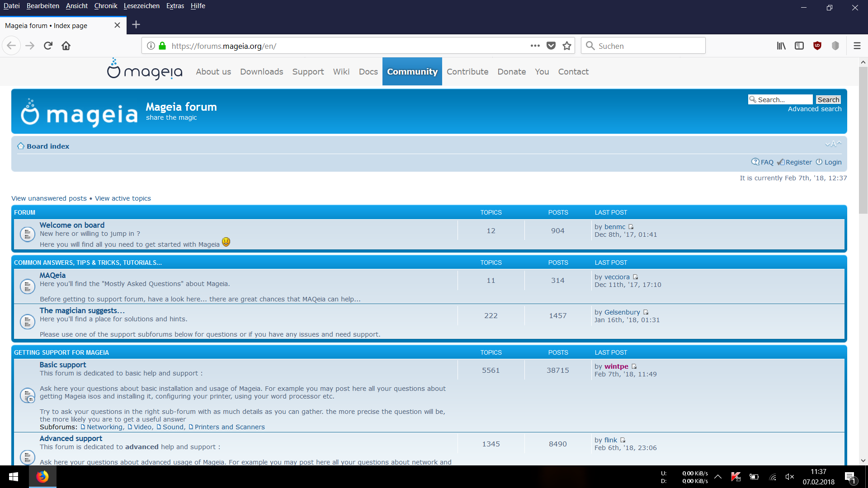Open the Chronik menu

tap(105, 6)
